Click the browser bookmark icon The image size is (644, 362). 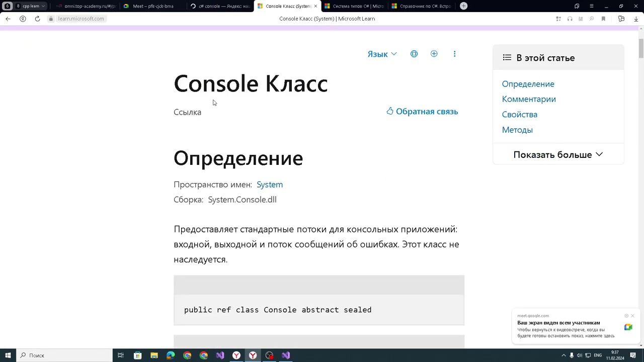click(603, 19)
